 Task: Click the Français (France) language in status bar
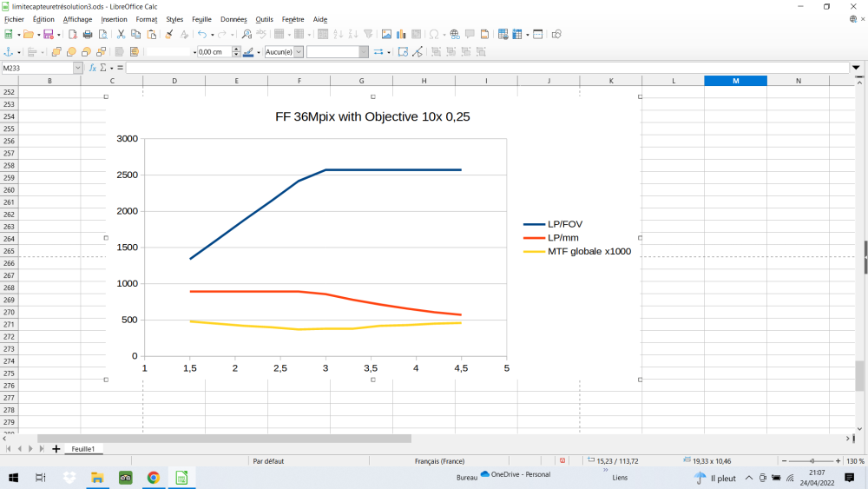click(x=439, y=461)
